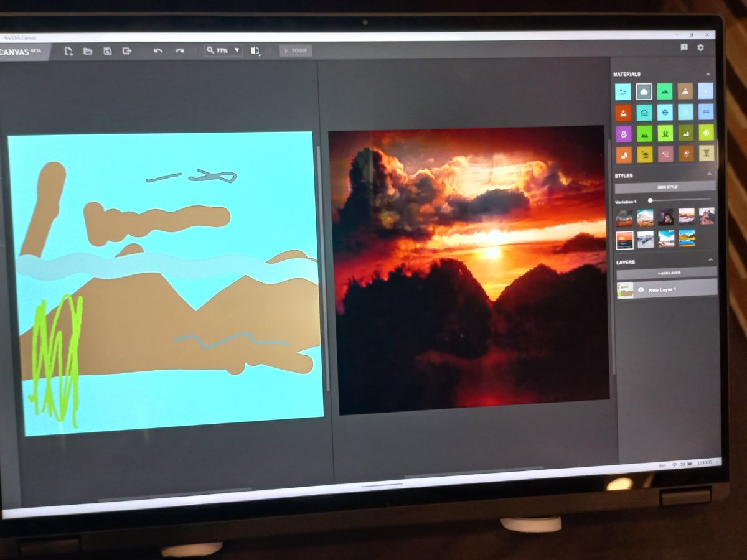
Task: Click the Render button
Action: [x=296, y=50]
